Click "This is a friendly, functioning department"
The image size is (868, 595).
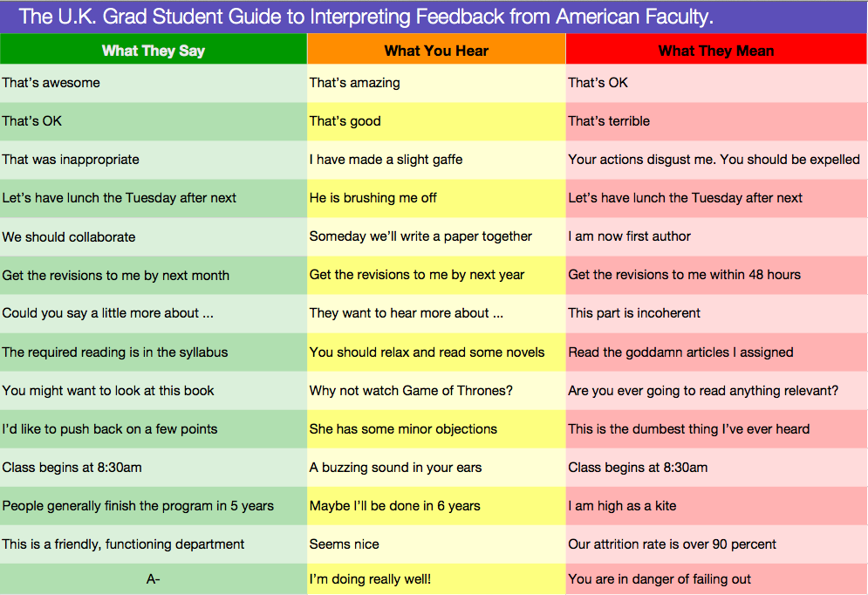pos(123,544)
